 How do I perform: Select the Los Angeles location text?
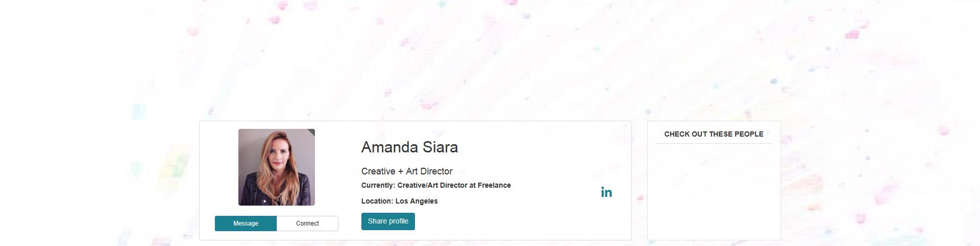pyautogui.click(x=416, y=201)
